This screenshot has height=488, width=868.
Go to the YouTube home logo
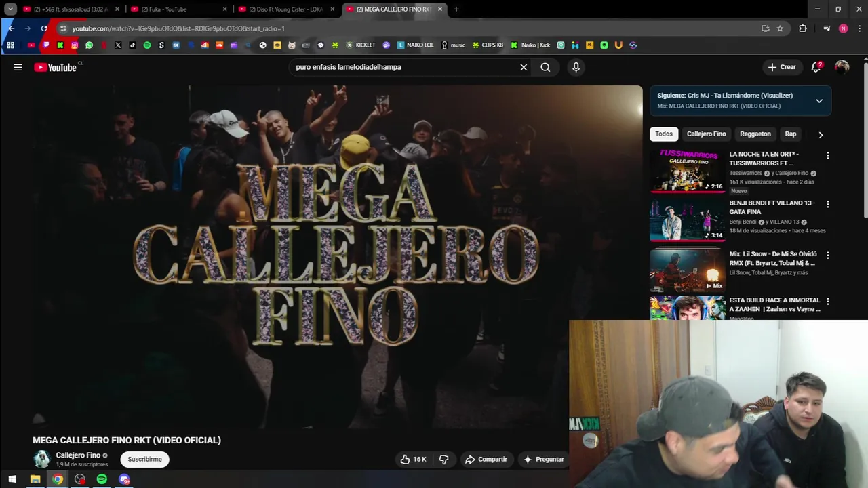[x=56, y=67]
